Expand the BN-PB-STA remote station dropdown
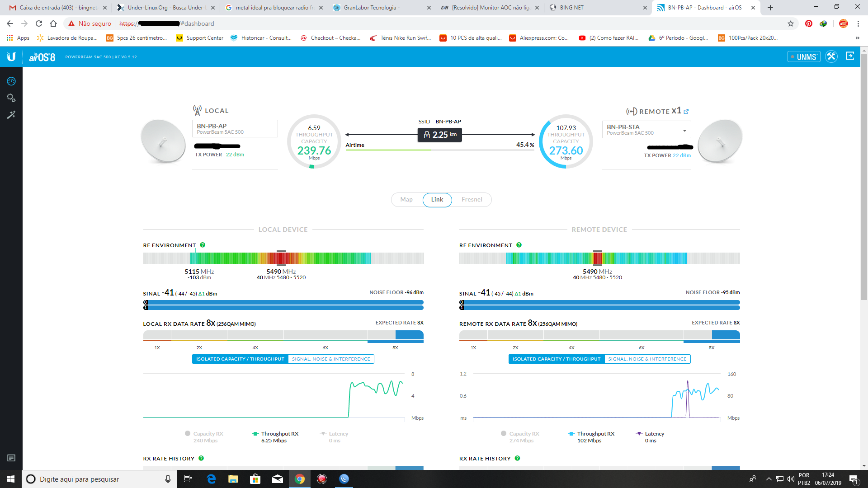 tap(684, 131)
